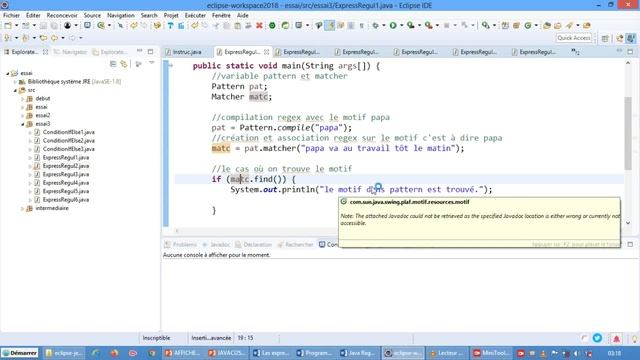
Task: Toggle Link with Editor in explorer
Action: [124, 64]
